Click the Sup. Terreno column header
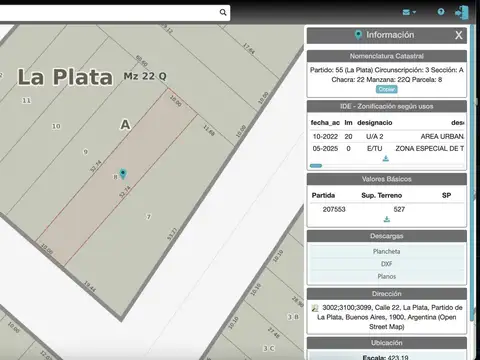This screenshot has width=480, height=360. click(382, 195)
